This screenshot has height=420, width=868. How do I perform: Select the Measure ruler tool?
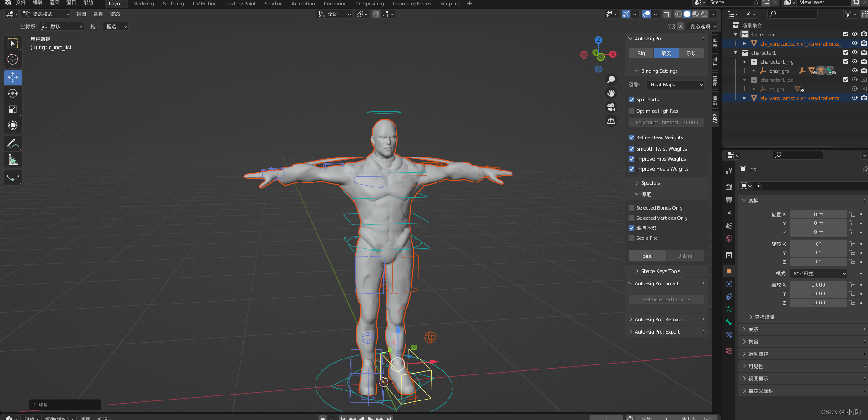click(x=13, y=160)
